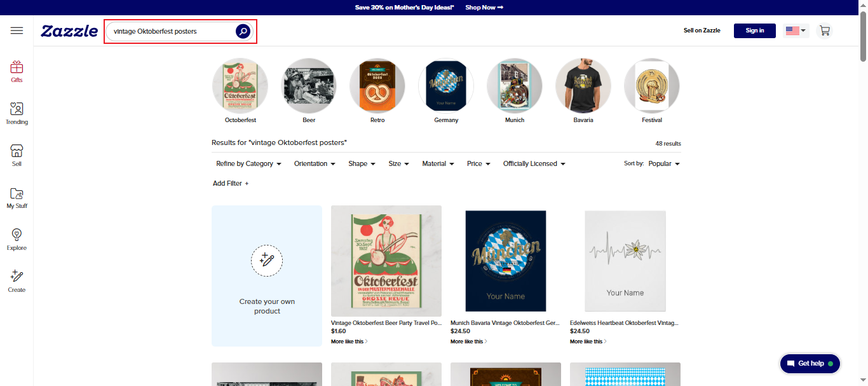Select the Bavaria category bubble

coord(583,86)
